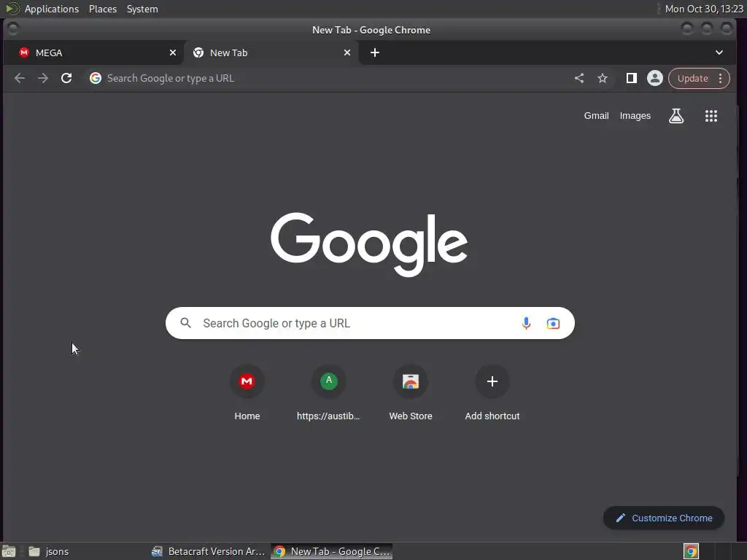
Task: Click the clock in top panel
Action: 704,9
